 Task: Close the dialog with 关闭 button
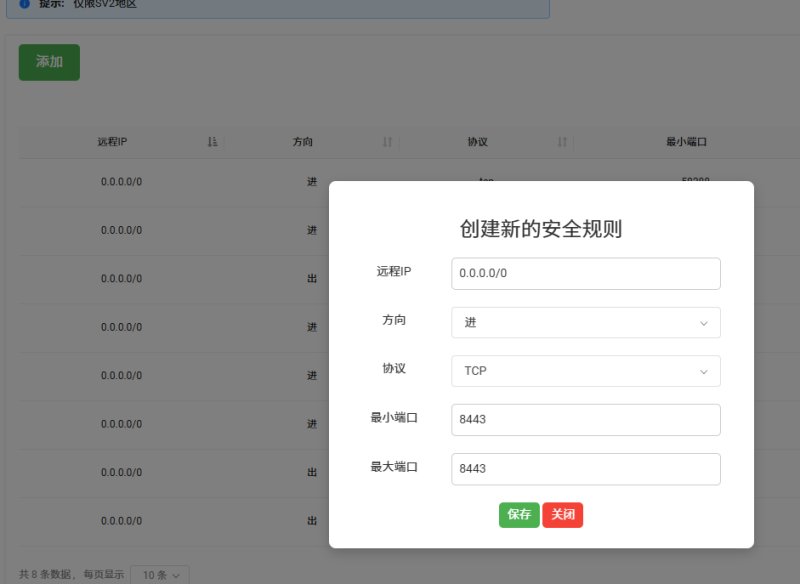[562, 515]
